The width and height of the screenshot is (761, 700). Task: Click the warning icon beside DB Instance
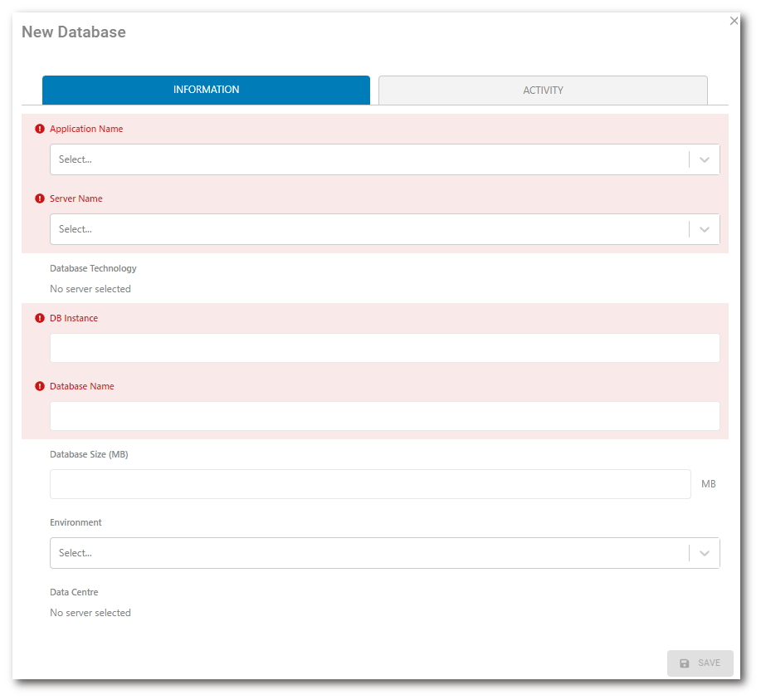pos(40,319)
